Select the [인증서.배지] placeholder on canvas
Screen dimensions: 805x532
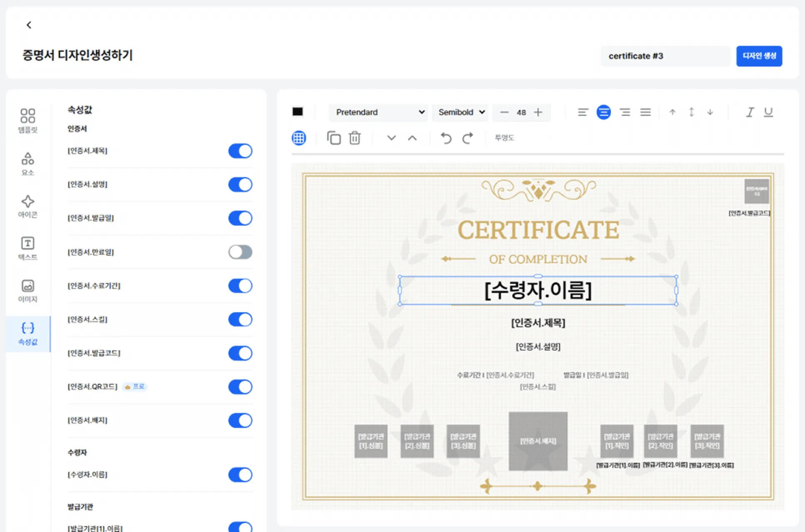tap(538, 441)
